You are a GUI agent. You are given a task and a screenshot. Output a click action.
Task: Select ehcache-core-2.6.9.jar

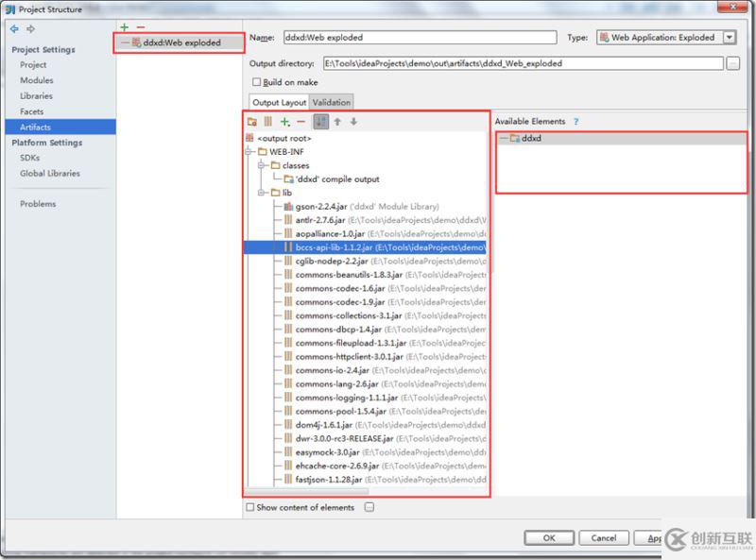pos(337,466)
